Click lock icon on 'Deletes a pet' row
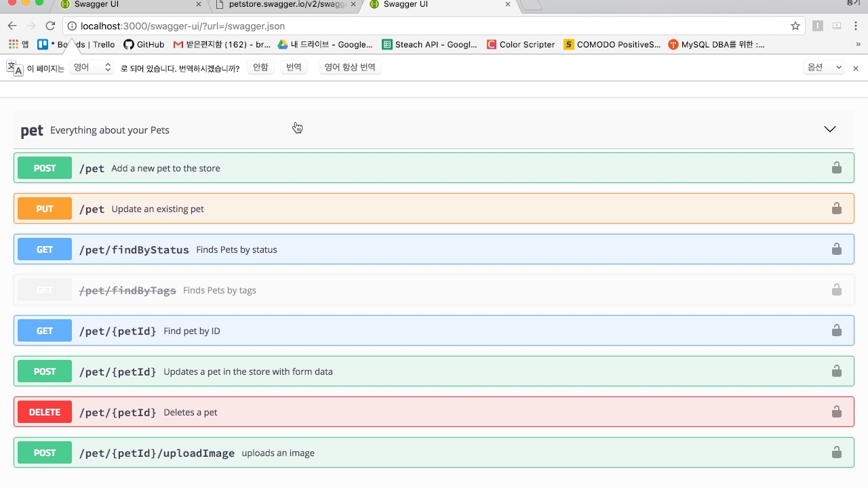This screenshot has width=868, height=488. pos(837,411)
